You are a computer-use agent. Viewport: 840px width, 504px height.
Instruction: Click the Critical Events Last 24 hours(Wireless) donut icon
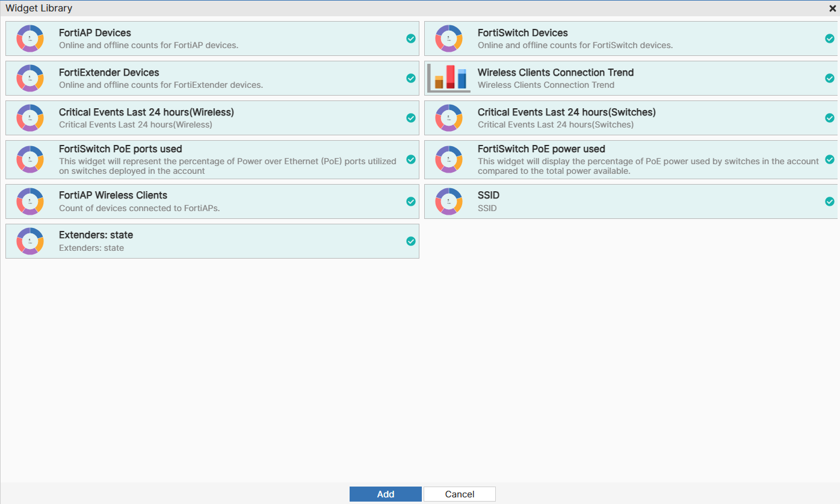[29, 118]
